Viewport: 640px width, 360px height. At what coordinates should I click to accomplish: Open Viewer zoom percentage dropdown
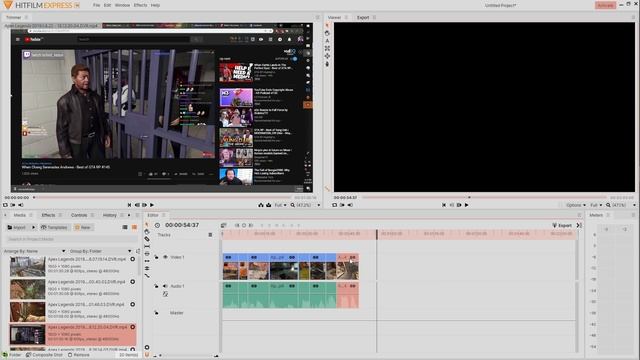pyautogui.click(x=634, y=205)
